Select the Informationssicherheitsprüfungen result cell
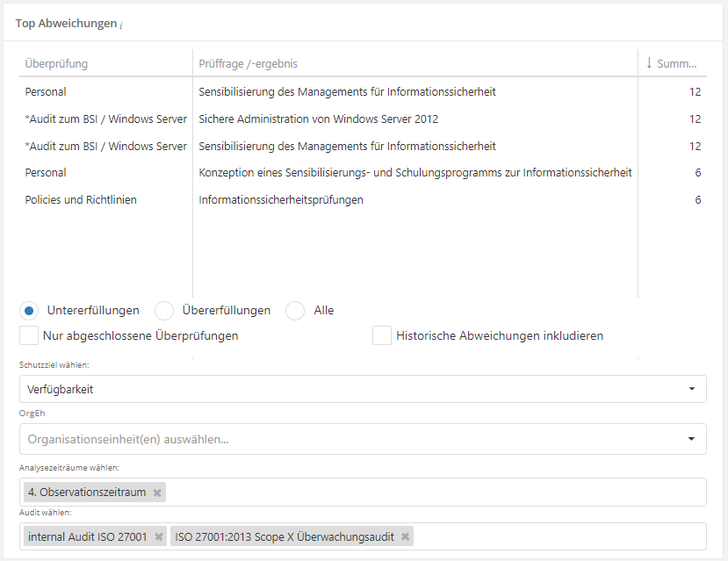Image resolution: width=728 pixels, height=561 pixels. click(x=281, y=200)
